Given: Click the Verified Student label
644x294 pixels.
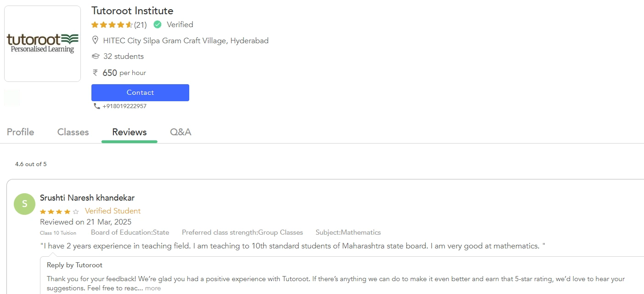Looking at the screenshot, I should (113, 211).
